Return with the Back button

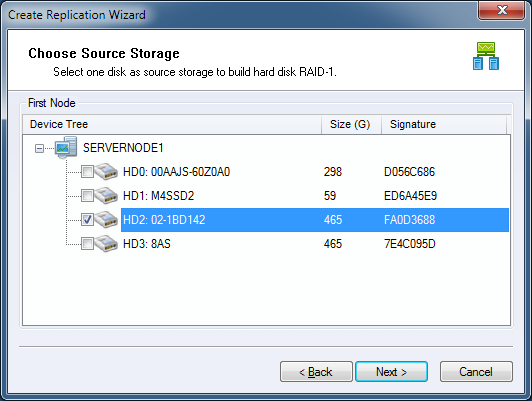316,371
